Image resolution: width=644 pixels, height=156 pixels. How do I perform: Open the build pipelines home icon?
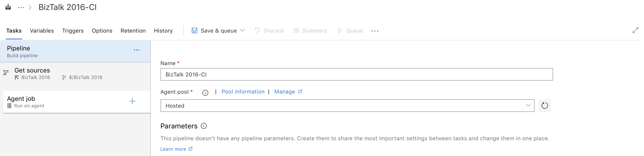coord(8,7)
